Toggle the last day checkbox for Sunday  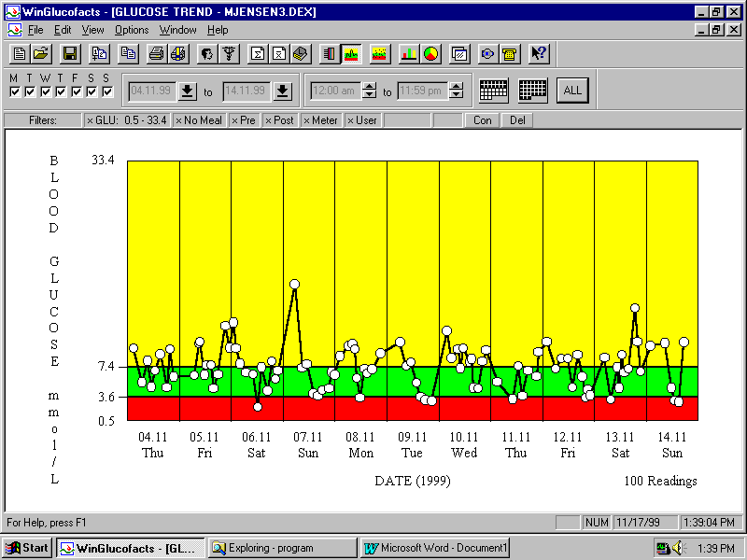pos(106,91)
